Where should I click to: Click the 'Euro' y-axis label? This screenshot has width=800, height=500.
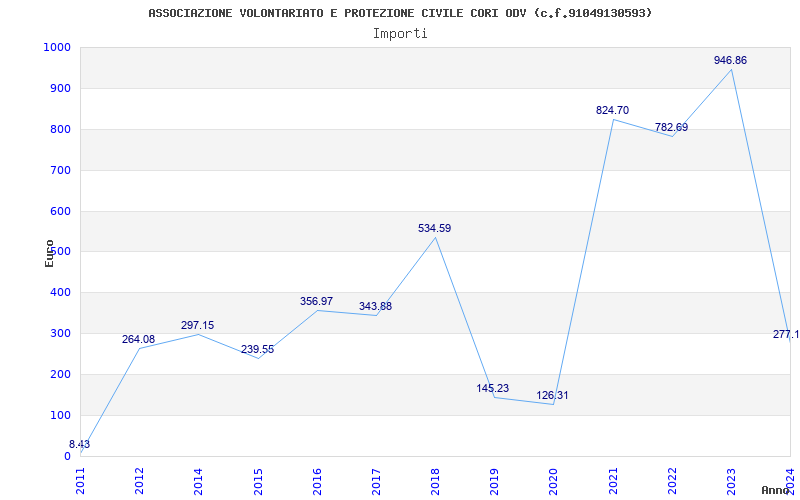coord(49,254)
